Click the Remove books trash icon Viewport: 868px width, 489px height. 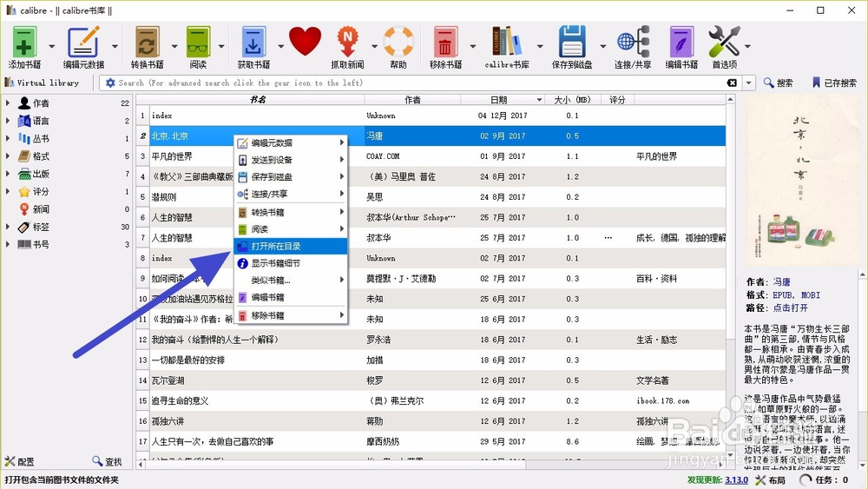[x=445, y=42]
